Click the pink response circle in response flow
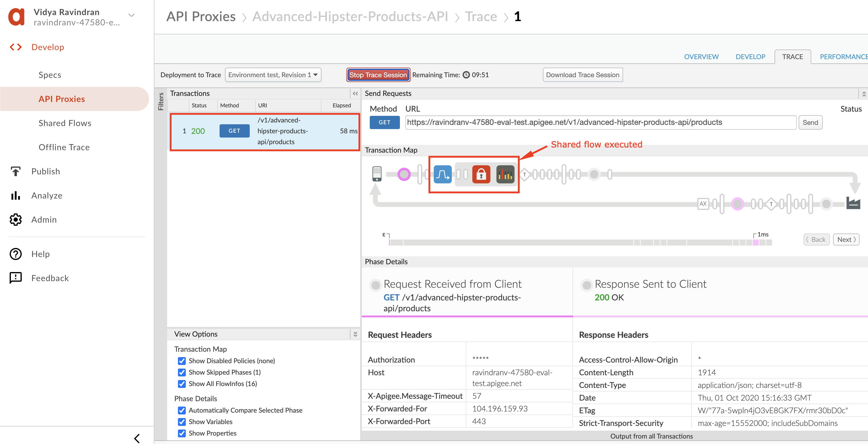The image size is (868, 444). pos(738,204)
